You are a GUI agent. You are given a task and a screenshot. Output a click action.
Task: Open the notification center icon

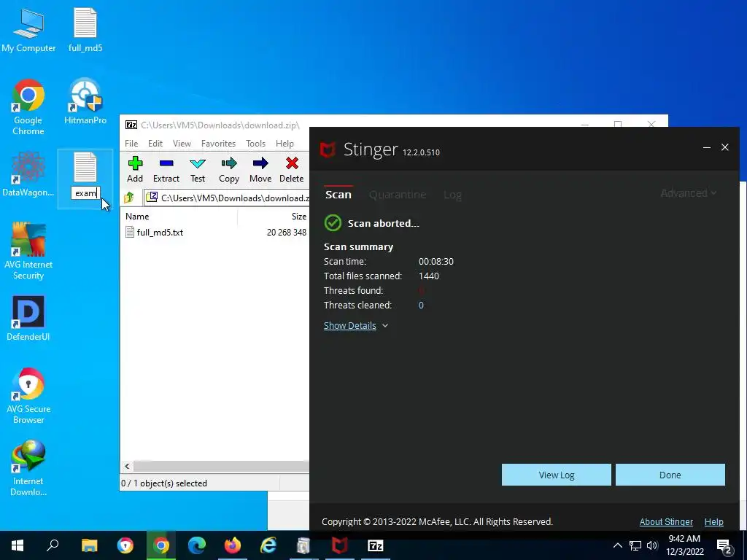[x=724, y=545]
